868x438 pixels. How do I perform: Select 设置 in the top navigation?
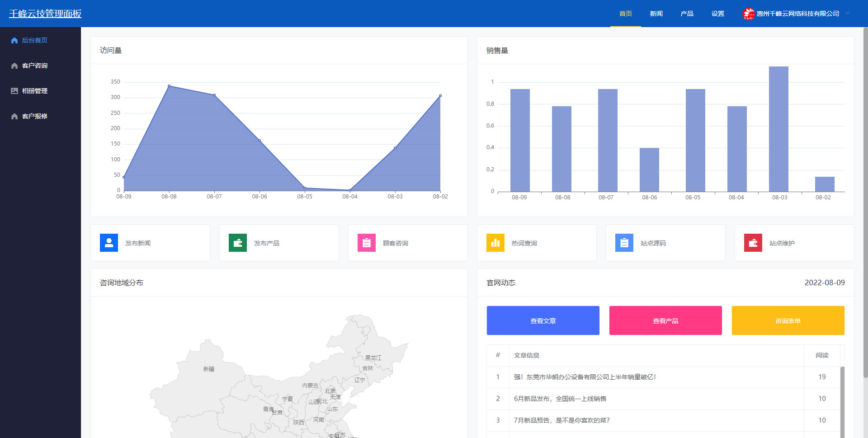click(717, 14)
